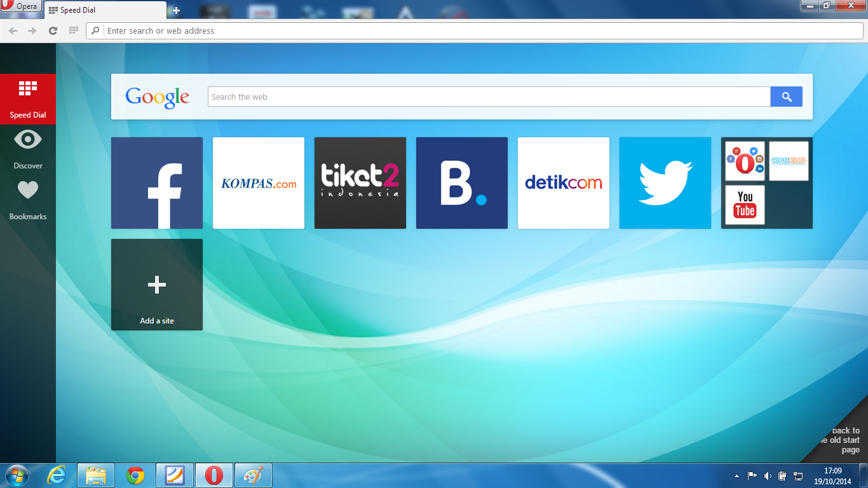868x488 pixels.
Task: Click the volume speaker tray icon
Action: tap(768, 476)
